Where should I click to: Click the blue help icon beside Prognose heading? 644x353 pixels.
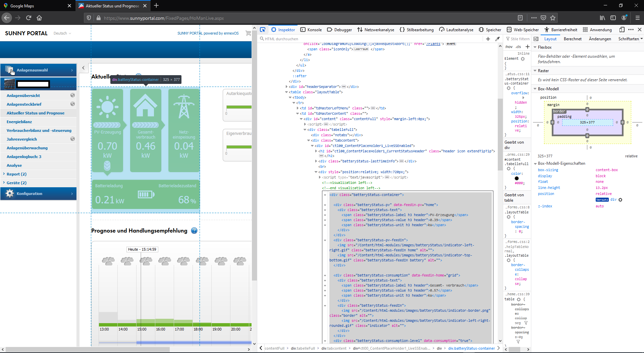click(x=194, y=231)
